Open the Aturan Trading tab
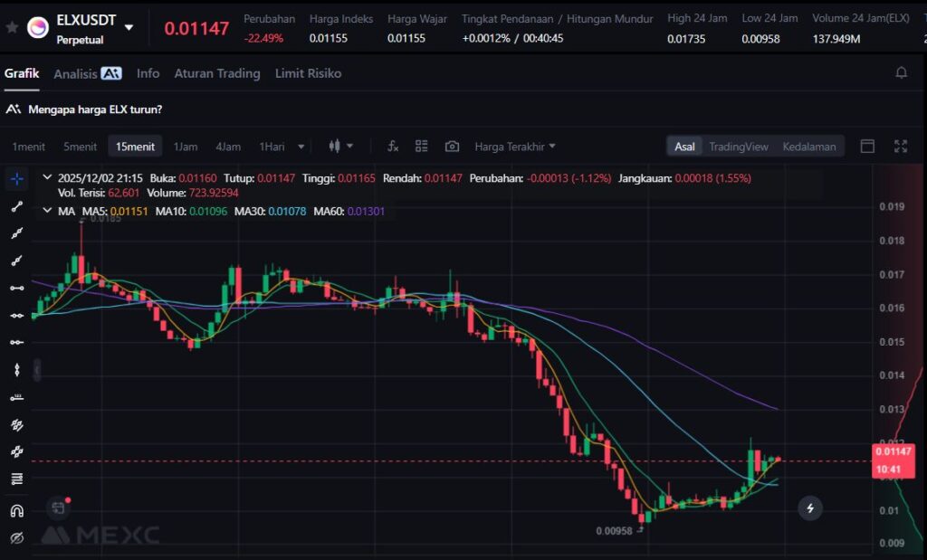The height and width of the screenshot is (560, 927). 217,73
